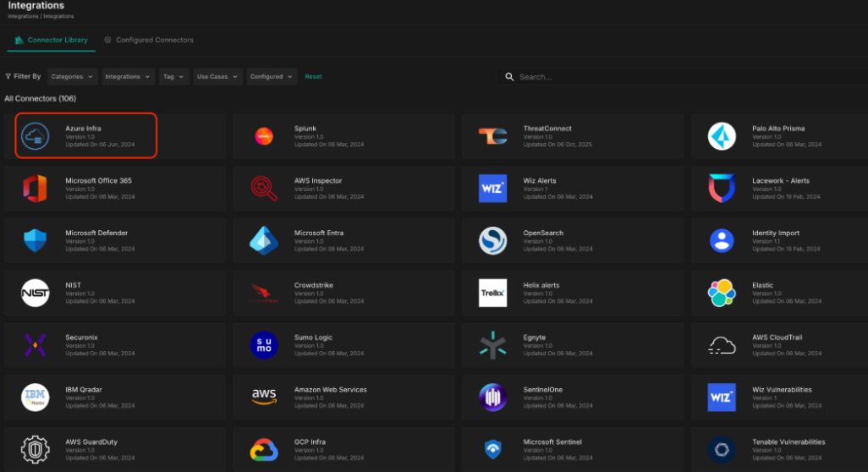Image resolution: width=868 pixels, height=472 pixels.
Task: Choose the Microsoft Office 365 logo
Action: point(35,188)
